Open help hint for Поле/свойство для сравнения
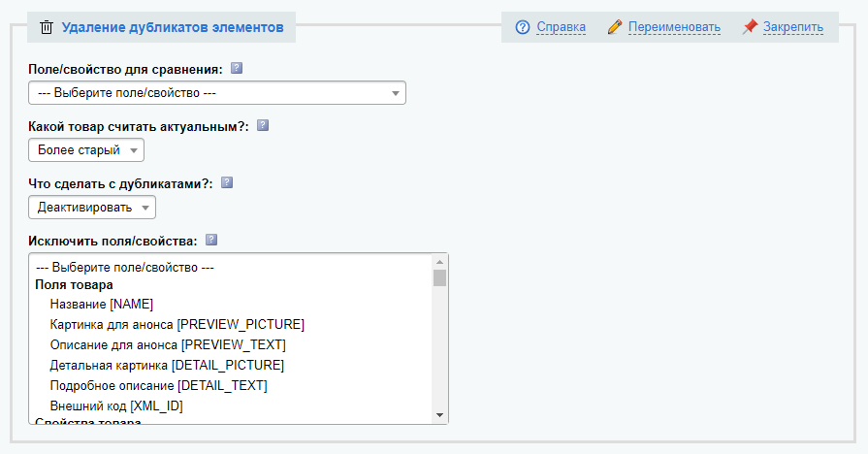The height and width of the screenshot is (454, 868). coord(237,69)
